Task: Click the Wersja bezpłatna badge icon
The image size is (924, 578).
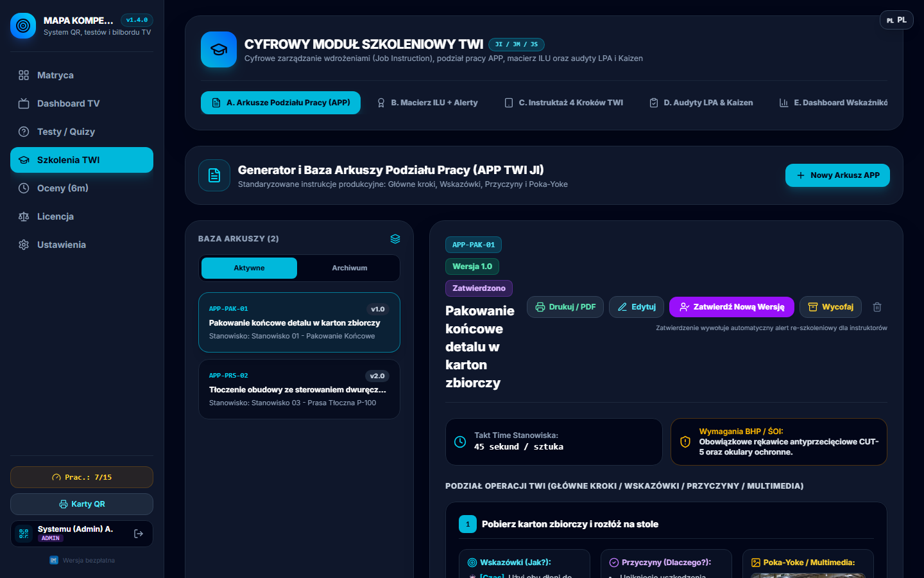Action: (54, 560)
